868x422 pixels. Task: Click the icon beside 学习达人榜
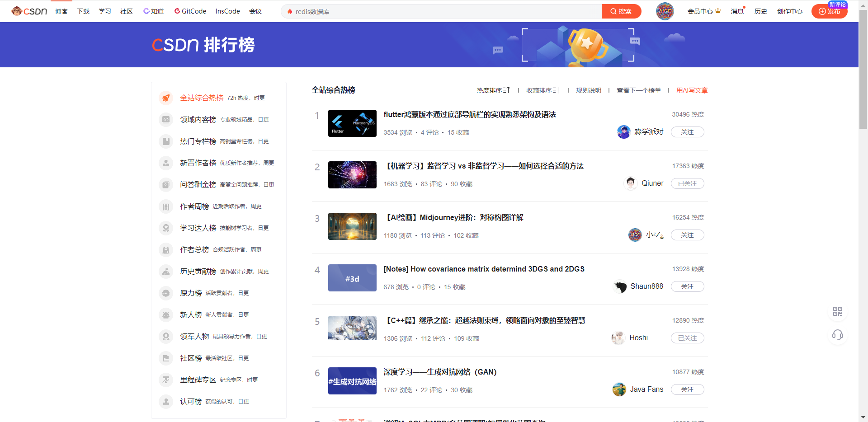point(166,228)
